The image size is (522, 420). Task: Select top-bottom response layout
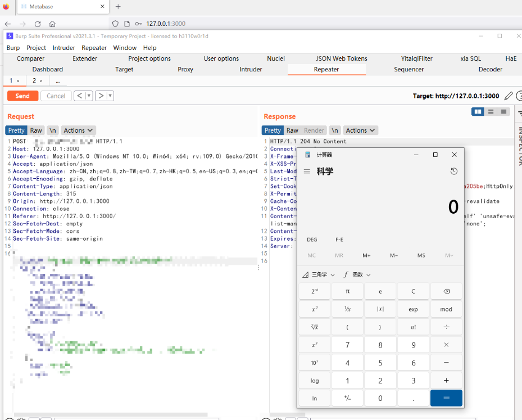coord(491,111)
